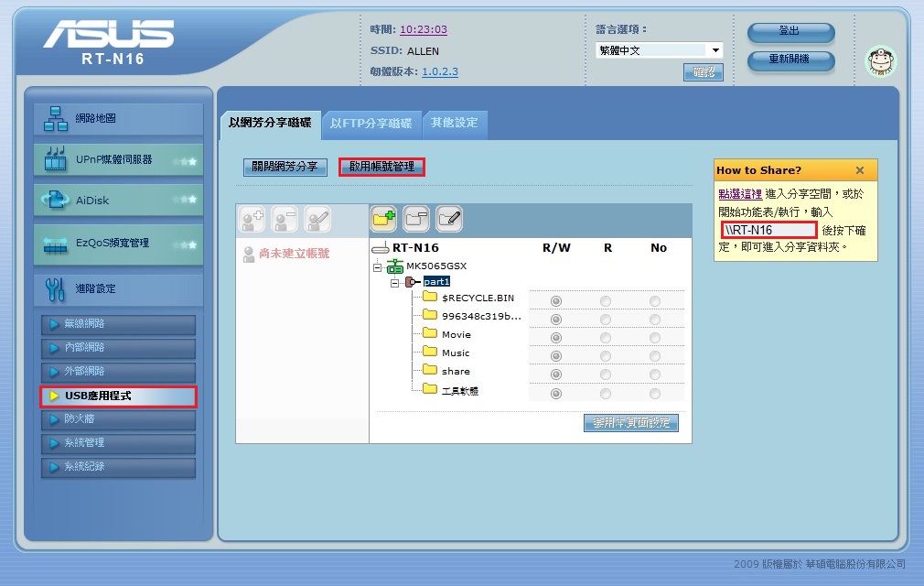Click the modify account icon
This screenshot has width=924, height=586.
pyautogui.click(x=317, y=220)
